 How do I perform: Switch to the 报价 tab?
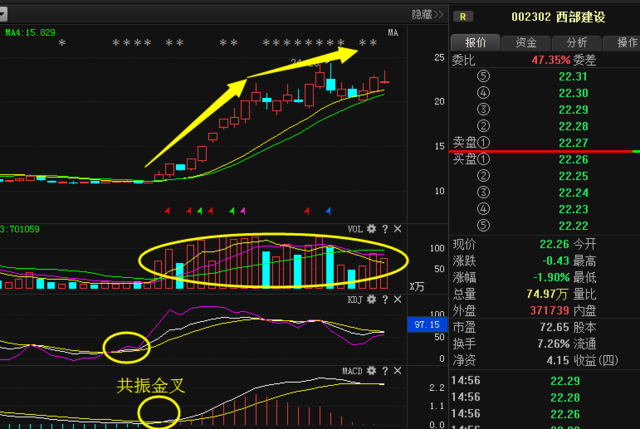[x=476, y=43]
